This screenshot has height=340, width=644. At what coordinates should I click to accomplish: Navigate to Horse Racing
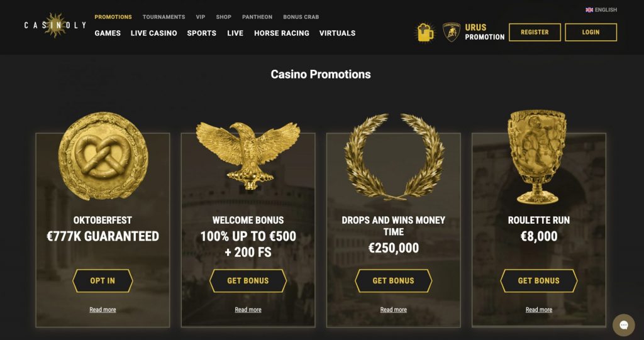(282, 33)
